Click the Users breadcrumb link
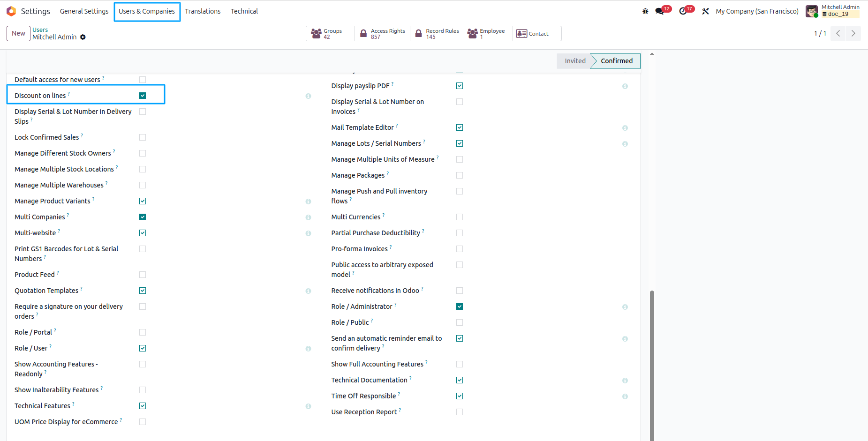Viewport: 868px width, 441px height. [40, 30]
